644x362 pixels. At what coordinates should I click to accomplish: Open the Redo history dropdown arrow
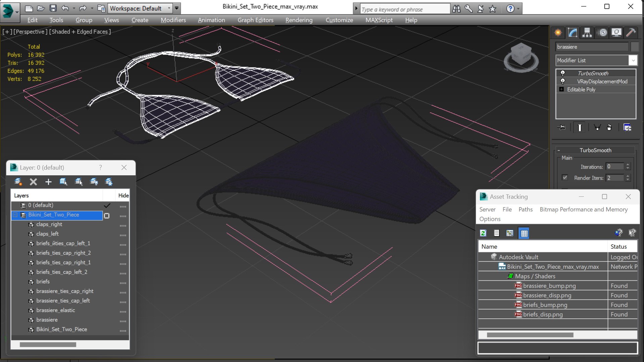tap(92, 8)
